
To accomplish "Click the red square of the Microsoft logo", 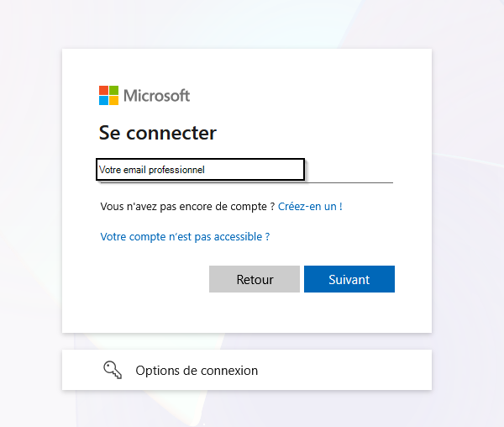I will point(103,90).
